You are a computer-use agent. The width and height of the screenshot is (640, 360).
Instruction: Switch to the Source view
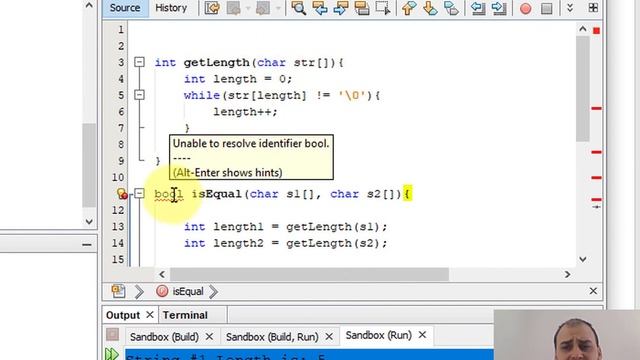pos(124,8)
